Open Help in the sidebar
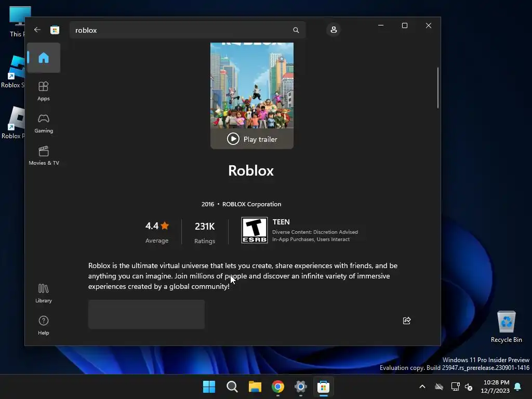The width and height of the screenshot is (532, 399). click(x=44, y=325)
